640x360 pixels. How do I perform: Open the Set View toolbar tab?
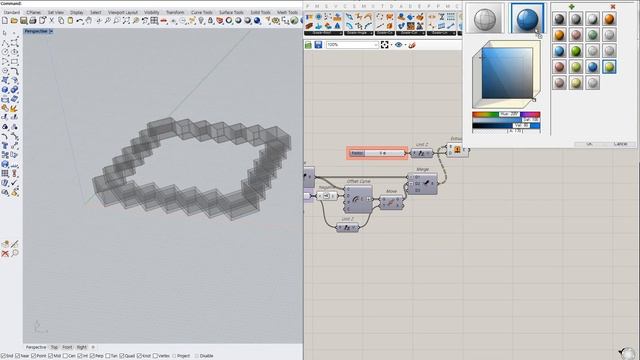tap(56, 12)
